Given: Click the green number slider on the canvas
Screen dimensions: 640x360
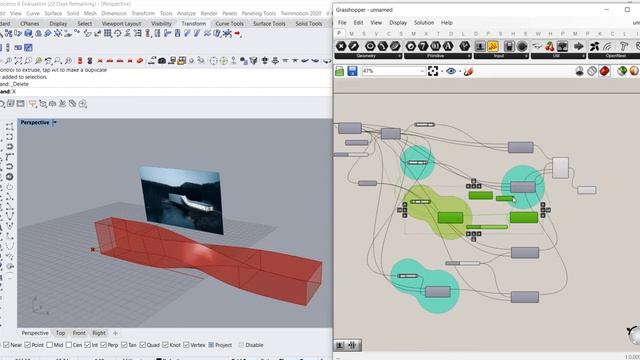Looking at the screenshot, I should click(487, 227).
